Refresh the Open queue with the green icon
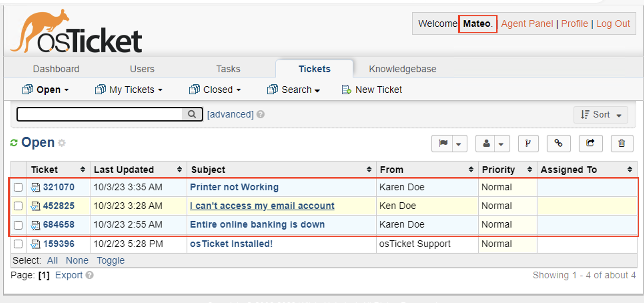The width and height of the screenshot is (644, 303). (x=14, y=142)
